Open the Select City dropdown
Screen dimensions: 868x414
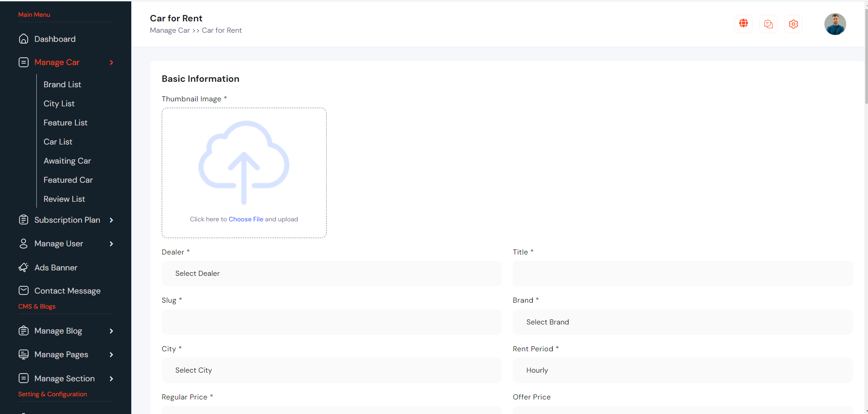coord(332,370)
